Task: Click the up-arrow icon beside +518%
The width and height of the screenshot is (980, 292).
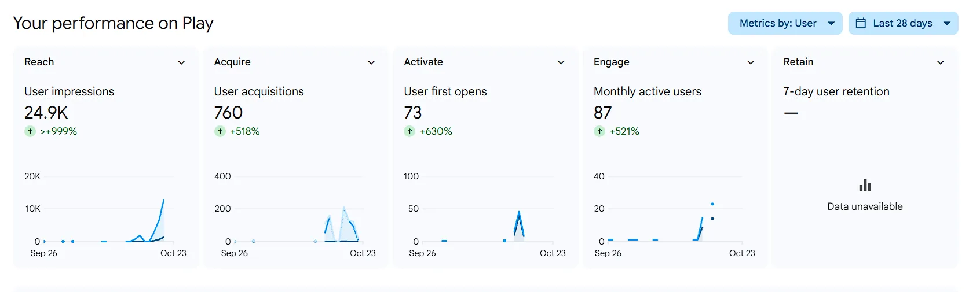Action: click(x=220, y=131)
